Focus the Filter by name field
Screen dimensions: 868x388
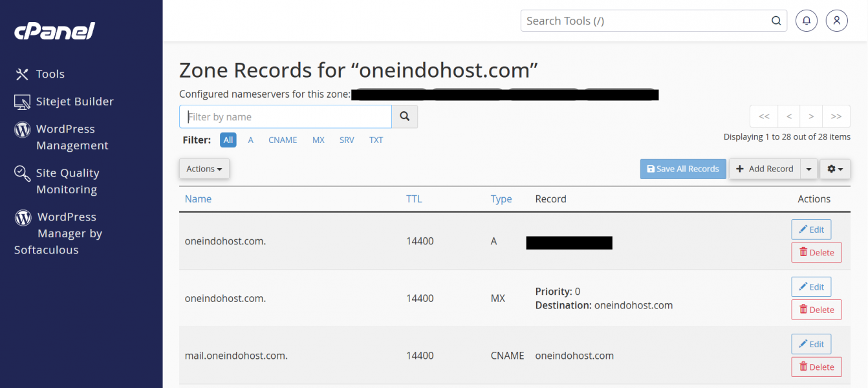pyautogui.click(x=285, y=117)
